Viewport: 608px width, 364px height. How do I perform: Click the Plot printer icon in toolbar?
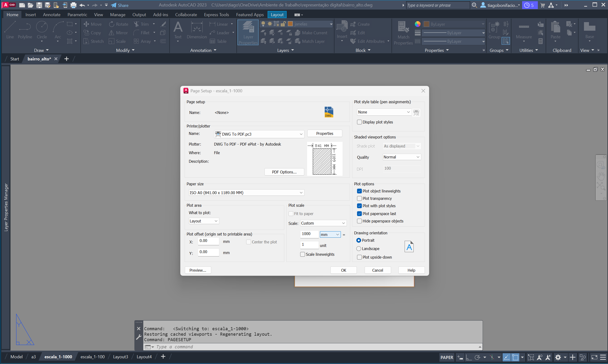pyautogui.click(x=73, y=5)
